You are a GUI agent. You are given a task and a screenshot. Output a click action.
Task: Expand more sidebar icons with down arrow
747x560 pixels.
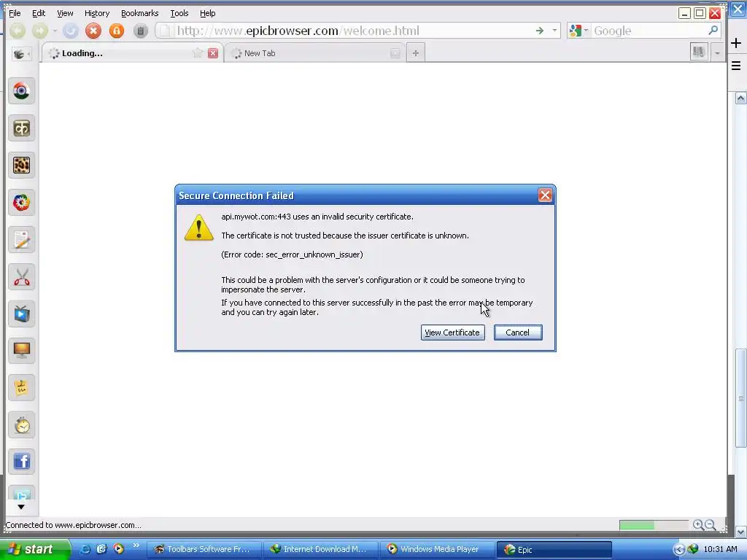tap(21, 507)
